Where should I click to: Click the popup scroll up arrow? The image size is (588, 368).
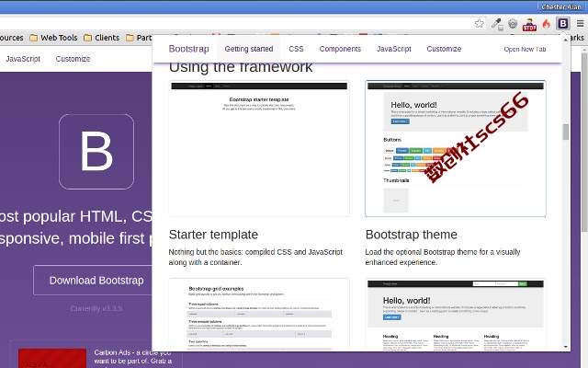click(x=566, y=40)
